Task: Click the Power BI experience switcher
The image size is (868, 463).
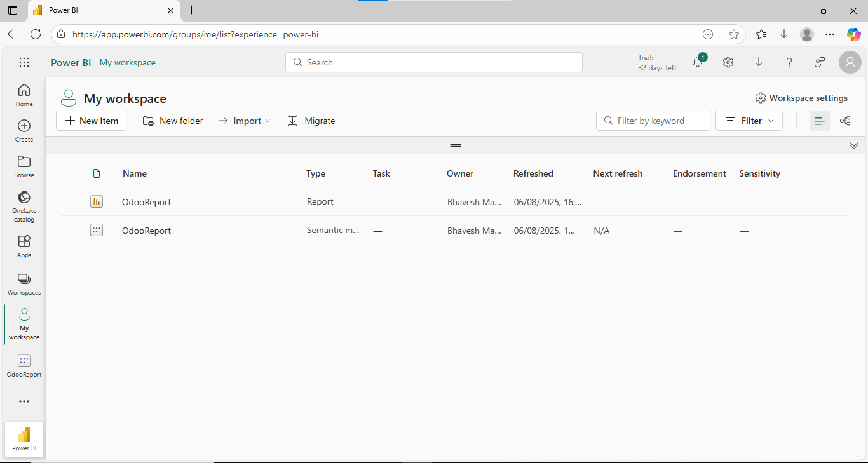Action: pos(24,438)
